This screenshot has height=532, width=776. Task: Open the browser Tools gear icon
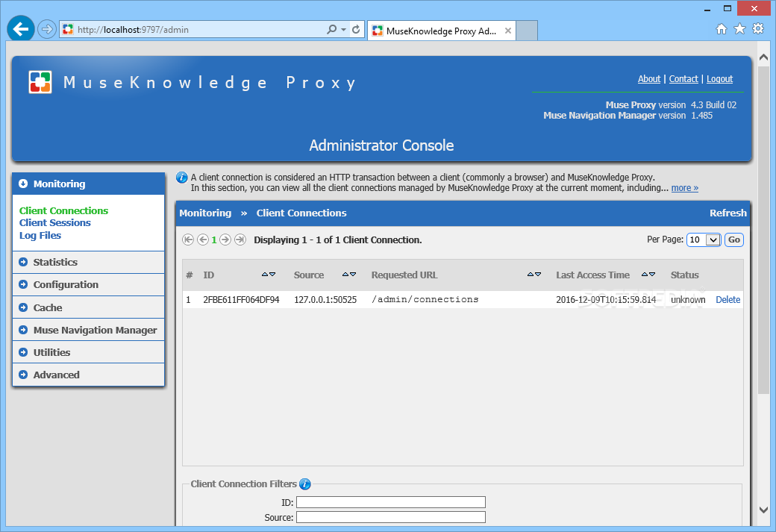tap(757, 28)
